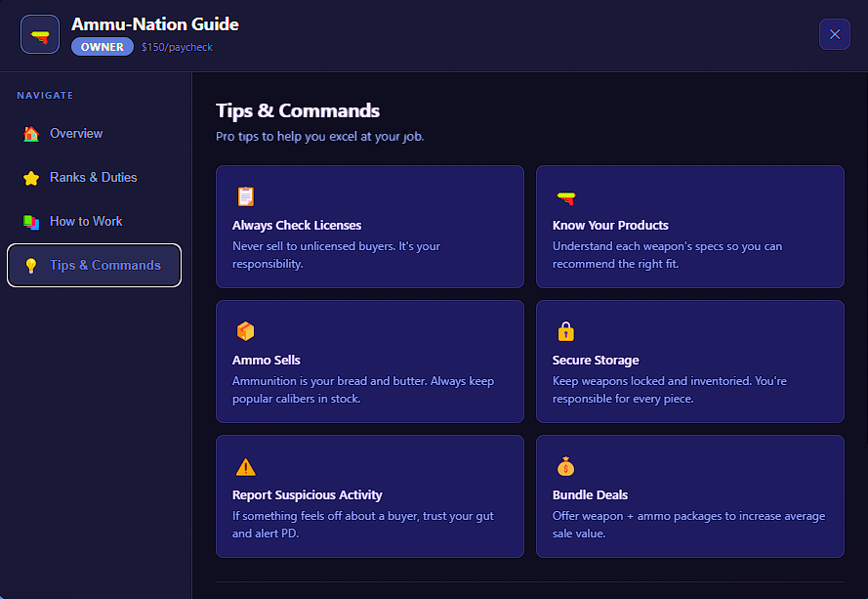Click the money bag icon in Bundle Deals
The image size is (868, 599).
565,466
